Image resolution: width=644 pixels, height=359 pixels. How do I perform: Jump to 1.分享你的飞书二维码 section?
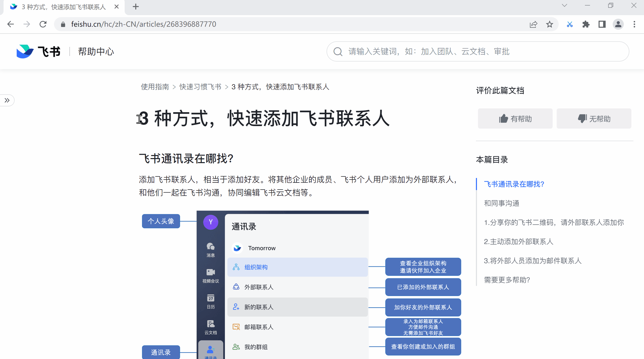[x=554, y=222]
